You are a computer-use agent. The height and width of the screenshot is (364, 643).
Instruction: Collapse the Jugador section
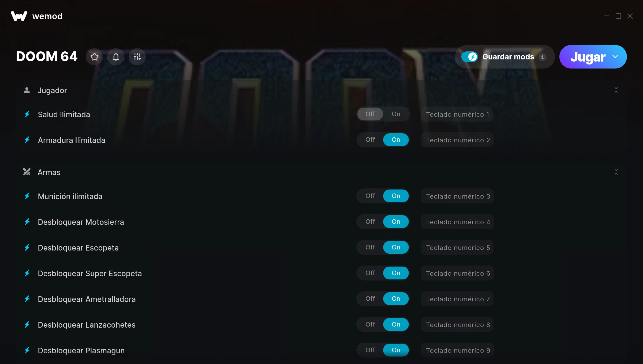pyautogui.click(x=616, y=90)
